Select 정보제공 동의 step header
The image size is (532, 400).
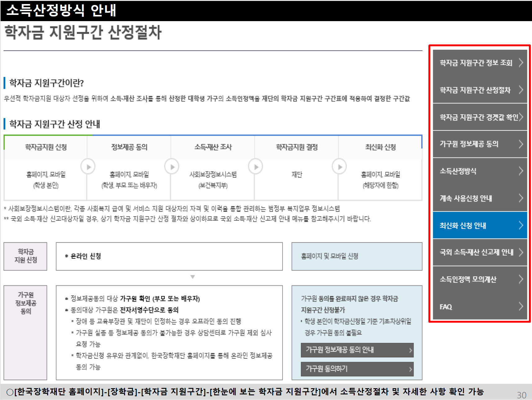[129, 147]
